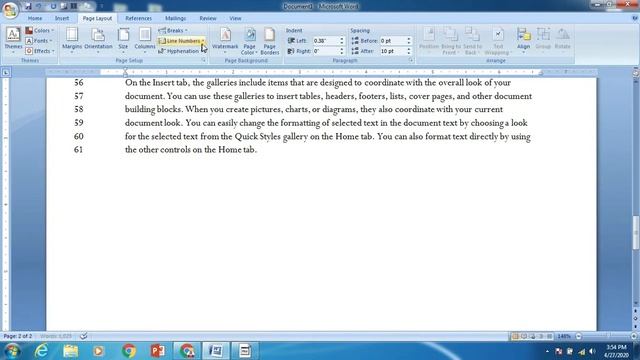Open Word Help question mark

pos(635,18)
